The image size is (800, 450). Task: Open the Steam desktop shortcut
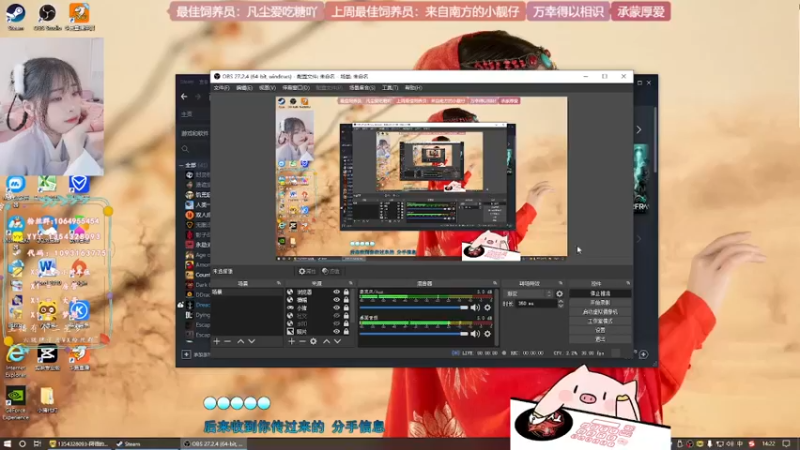point(16,16)
